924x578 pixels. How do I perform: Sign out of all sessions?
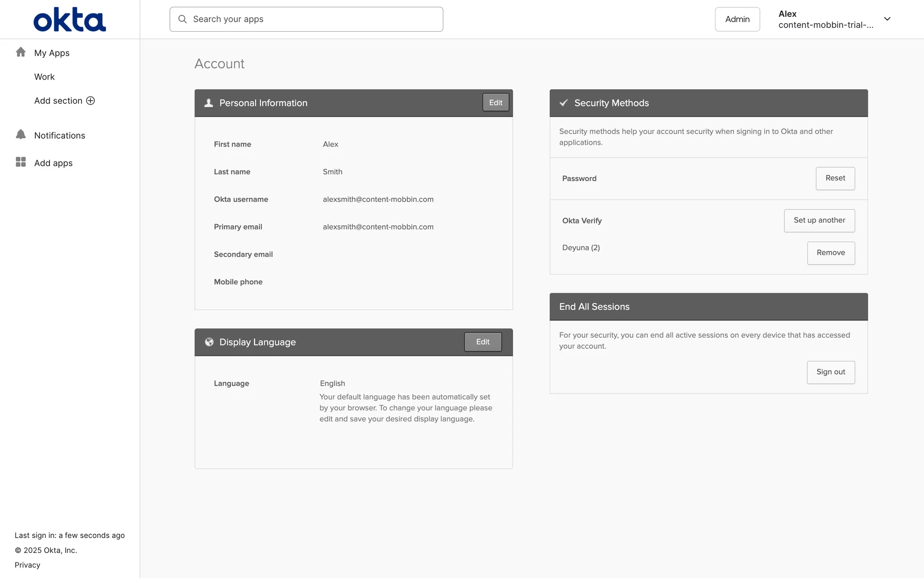pos(831,372)
